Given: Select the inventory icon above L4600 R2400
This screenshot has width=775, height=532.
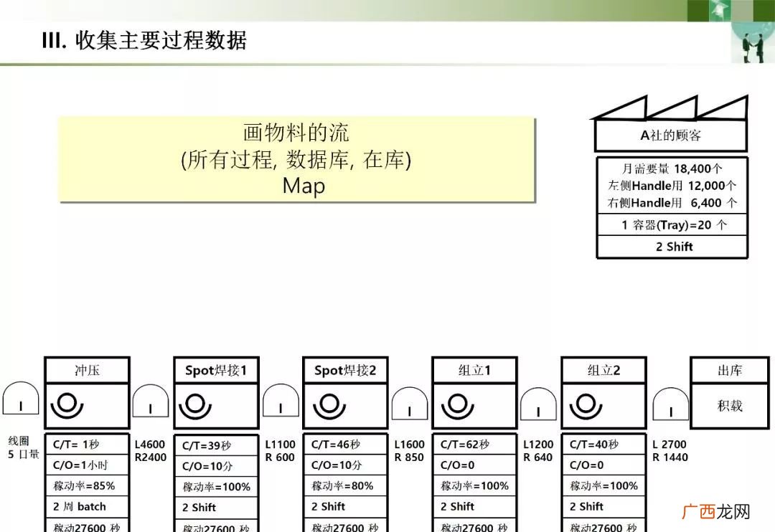Looking at the screenshot, I should (x=151, y=401).
